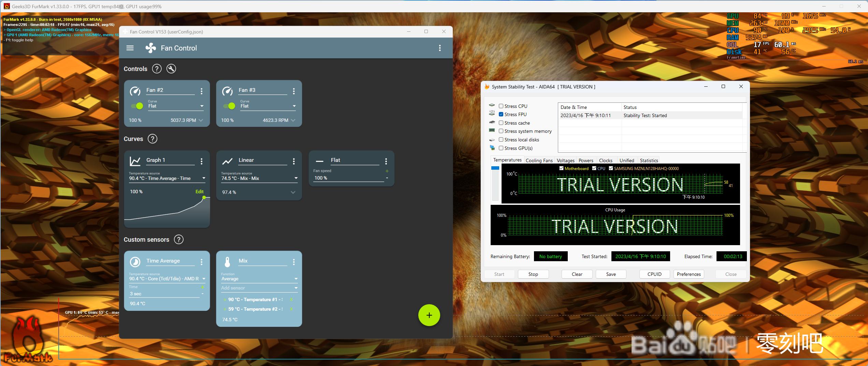Screen dimensions: 868x366
Task: Click the Fan #2 gauge icon
Action: pyautogui.click(x=135, y=91)
